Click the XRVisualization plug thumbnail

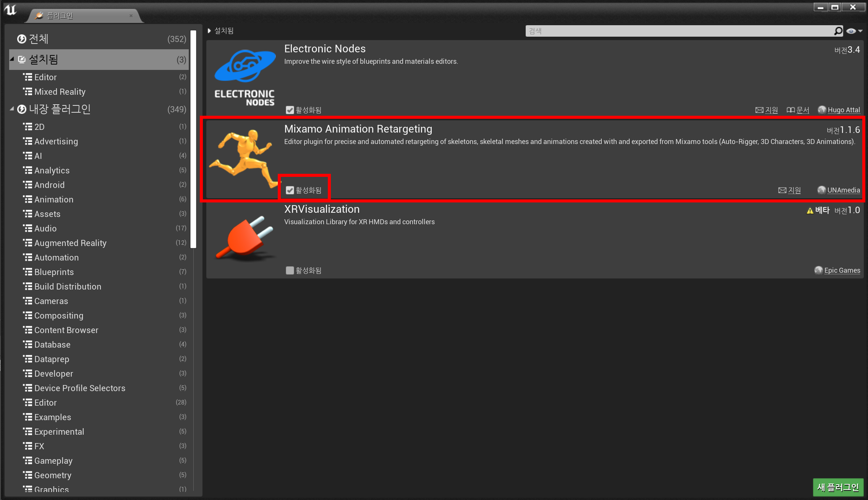pos(245,239)
